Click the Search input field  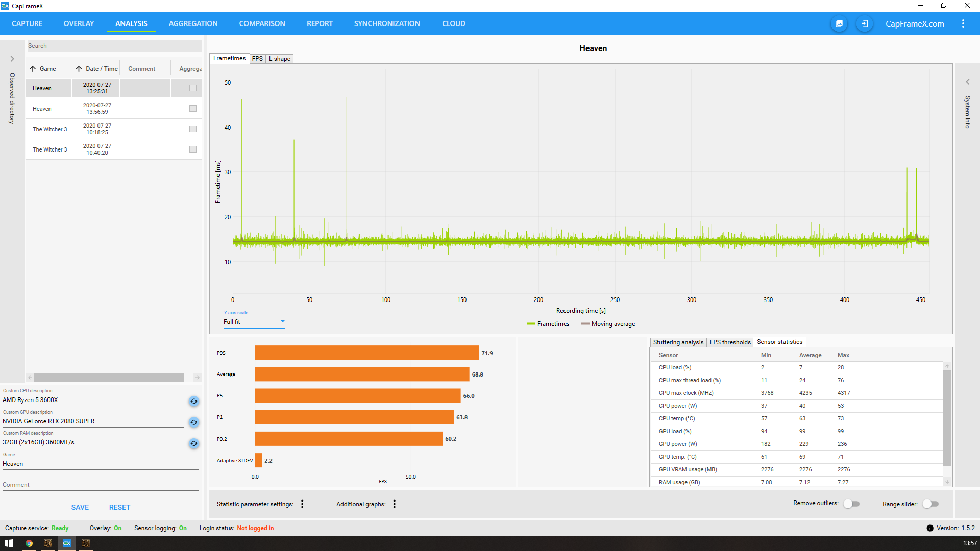click(x=113, y=46)
